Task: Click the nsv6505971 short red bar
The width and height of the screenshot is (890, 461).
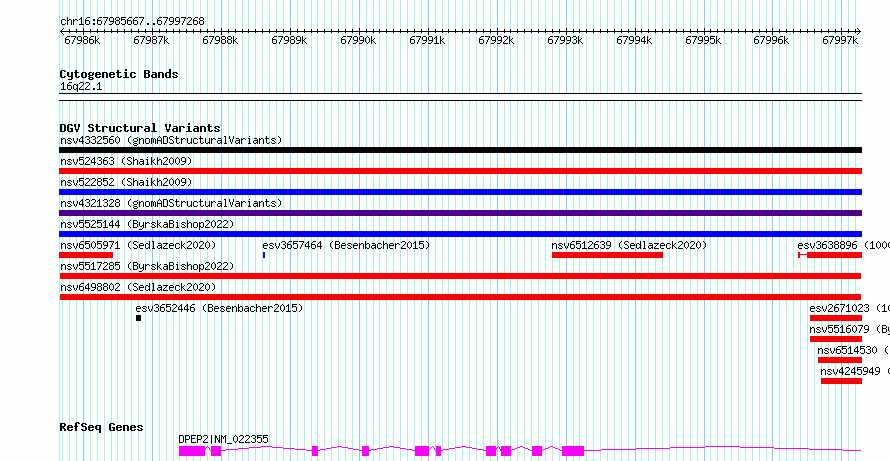Action: pyautogui.click(x=86, y=255)
